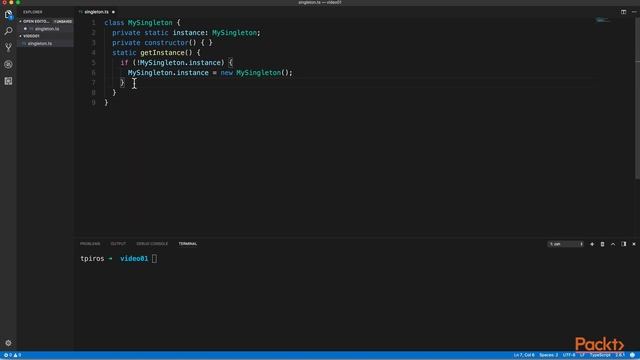Image resolution: width=640 pixels, height=360 pixels.
Task: Click line number 9 in the gutter
Action: [93, 103]
